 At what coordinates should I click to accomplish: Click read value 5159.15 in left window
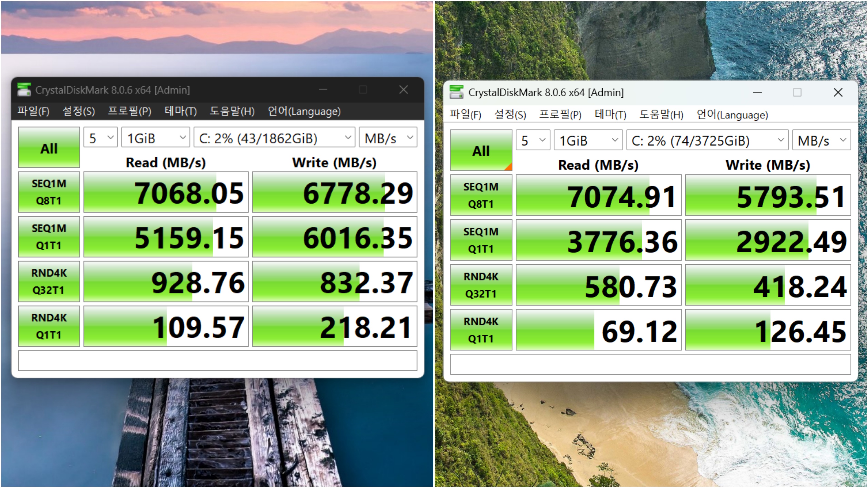pos(166,237)
